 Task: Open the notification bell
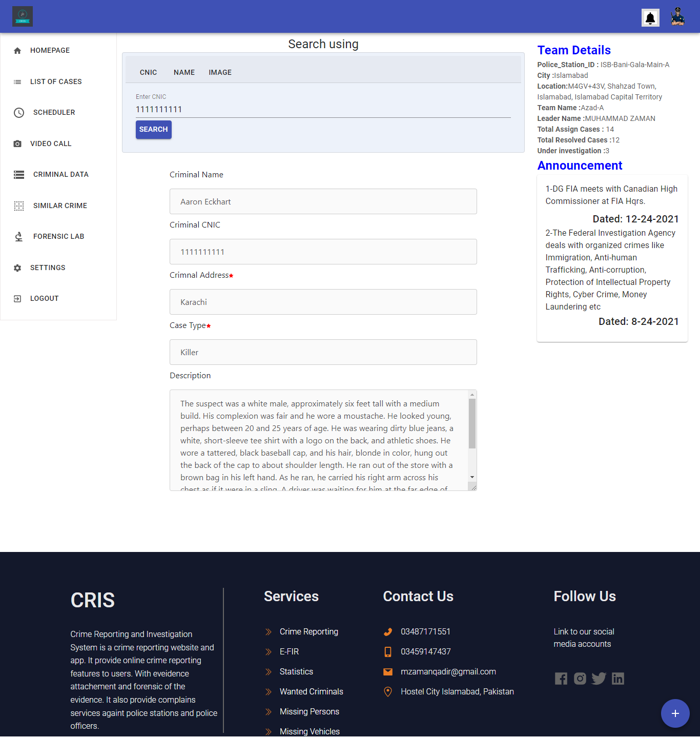pyautogui.click(x=650, y=17)
